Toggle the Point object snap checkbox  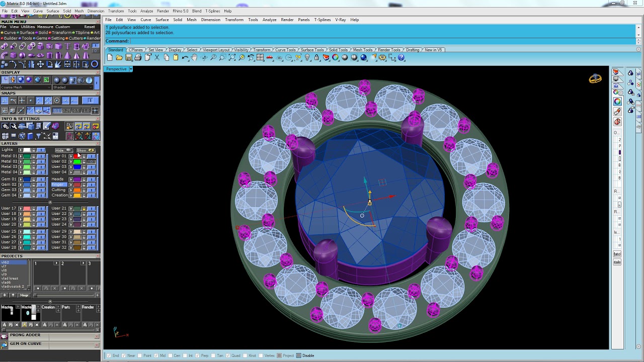(141, 355)
